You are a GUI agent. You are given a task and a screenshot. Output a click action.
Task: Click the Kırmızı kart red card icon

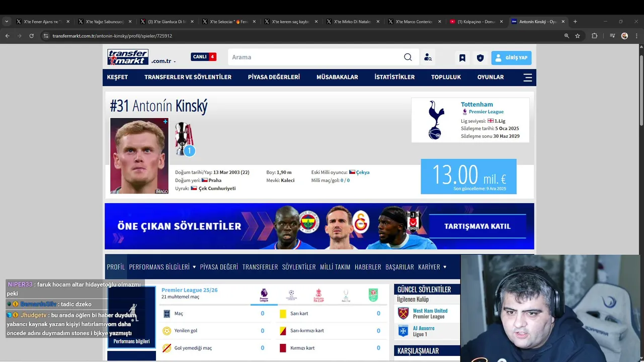tap(283, 348)
